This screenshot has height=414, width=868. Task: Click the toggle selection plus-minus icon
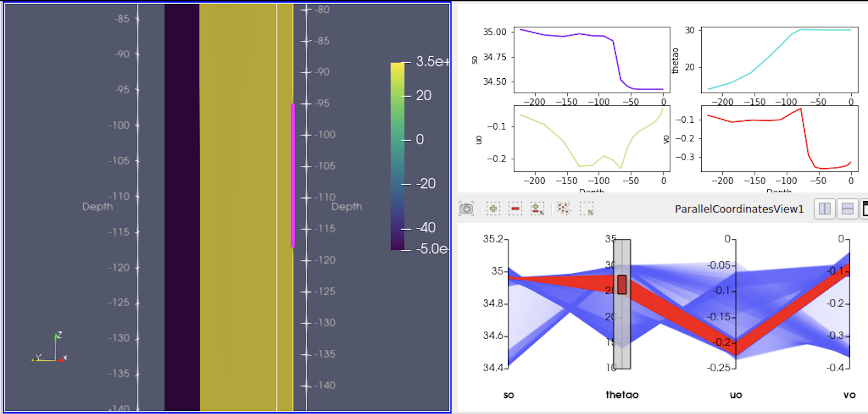537,209
